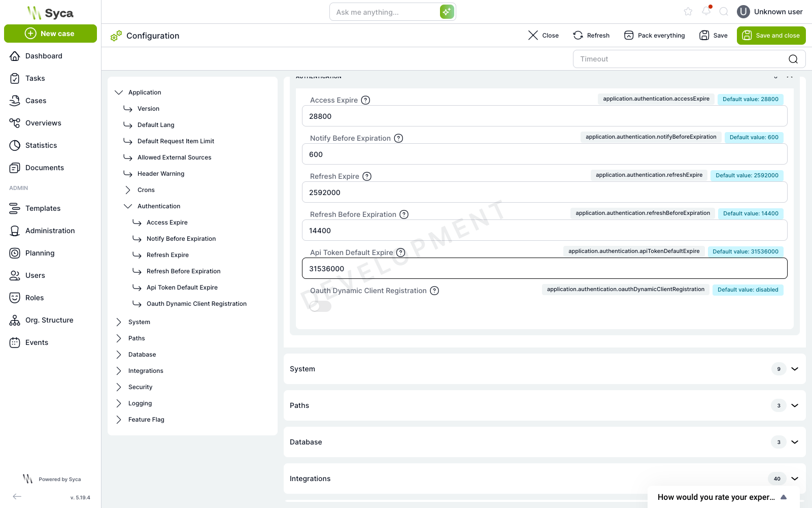Create a New case
Viewport: 812px width, 508px height.
(50, 34)
